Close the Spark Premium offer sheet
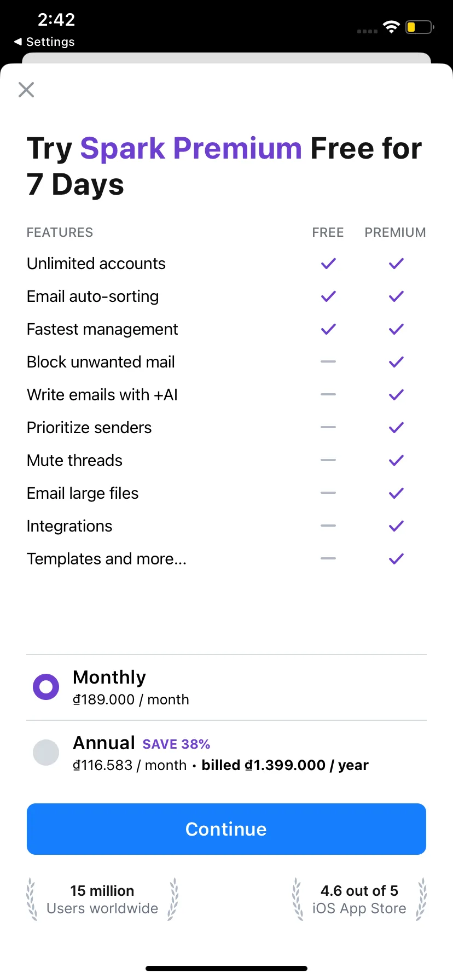 [26, 90]
